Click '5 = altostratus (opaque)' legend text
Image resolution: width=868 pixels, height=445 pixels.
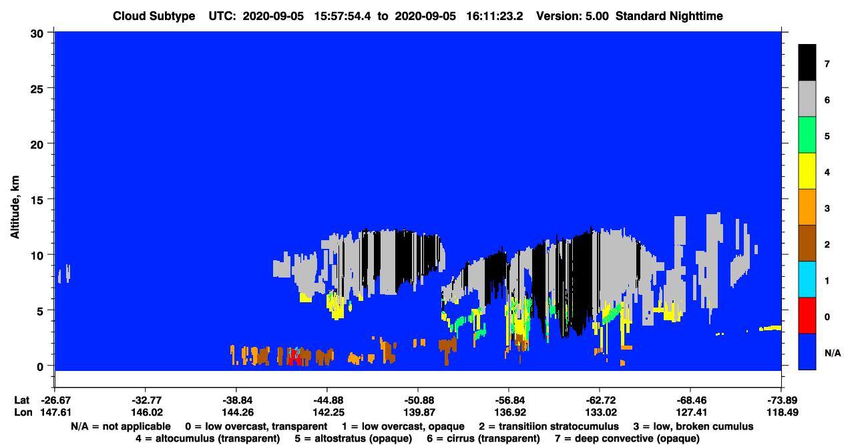click(353, 438)
